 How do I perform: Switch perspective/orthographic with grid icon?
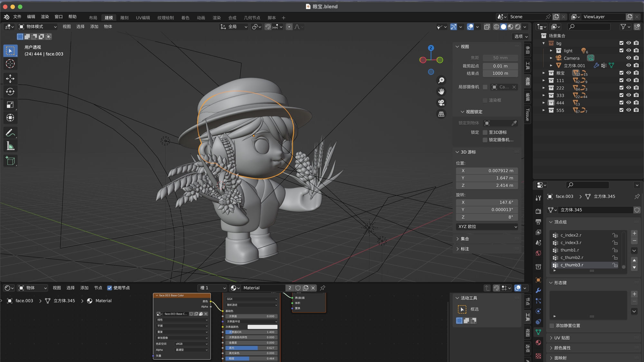tap(441, 114)
